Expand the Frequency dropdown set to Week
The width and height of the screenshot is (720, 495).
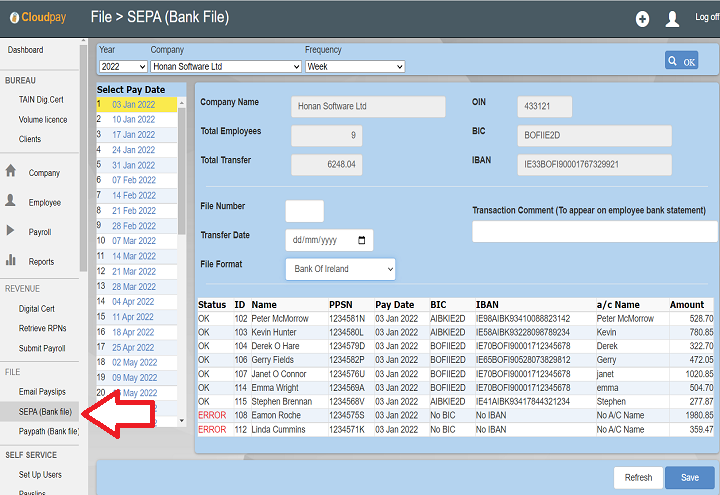pyautogui.click(x=354, y=66)
